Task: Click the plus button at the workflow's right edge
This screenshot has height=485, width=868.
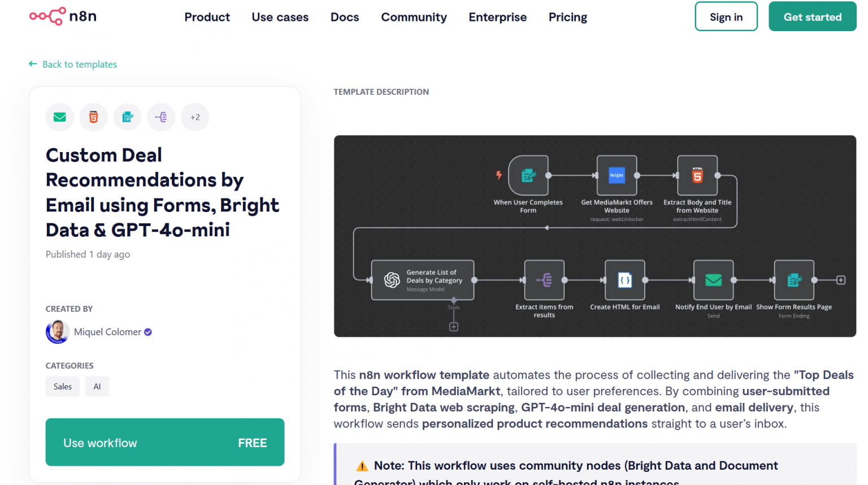Action: pos(841,280)
